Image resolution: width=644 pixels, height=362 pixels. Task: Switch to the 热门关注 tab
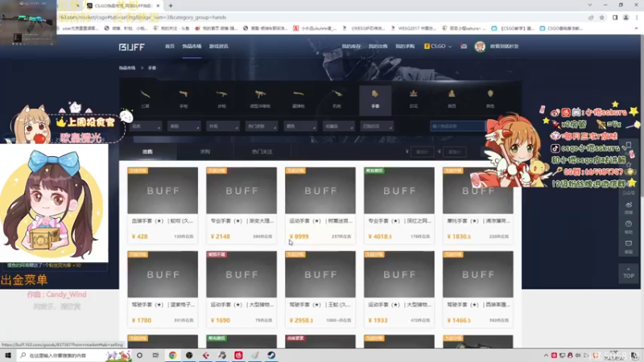point(262,151)
